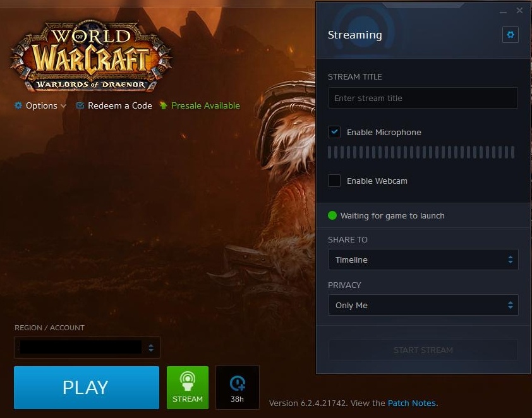
Task: Disable the Enable Microphone checkbox
Action: point(334,132)
